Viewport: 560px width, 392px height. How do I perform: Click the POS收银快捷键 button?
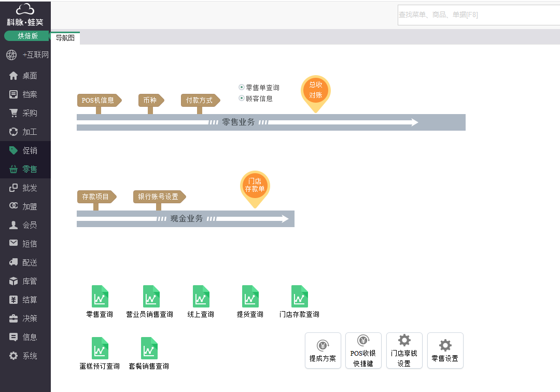tap(363, 351)
